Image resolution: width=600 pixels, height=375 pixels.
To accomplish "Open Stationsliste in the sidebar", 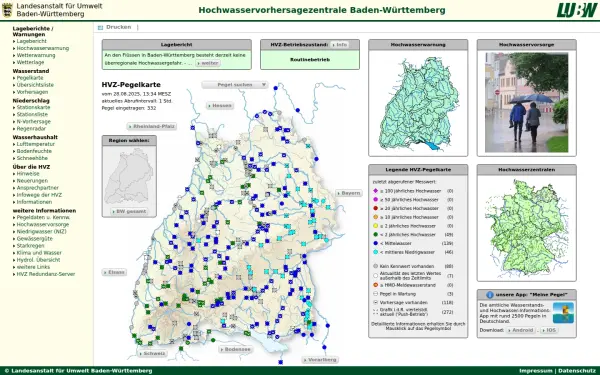I will point(32,114).
